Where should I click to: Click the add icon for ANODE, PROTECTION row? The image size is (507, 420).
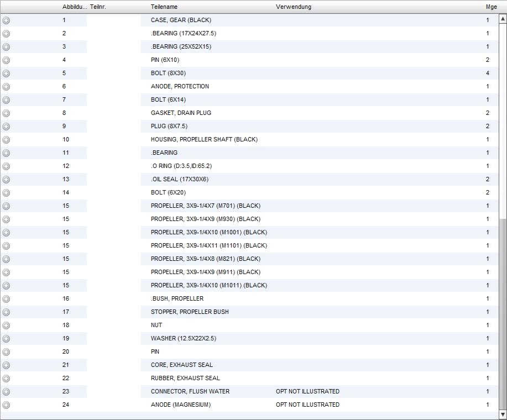pyautogui.click(x=6, y=87)
